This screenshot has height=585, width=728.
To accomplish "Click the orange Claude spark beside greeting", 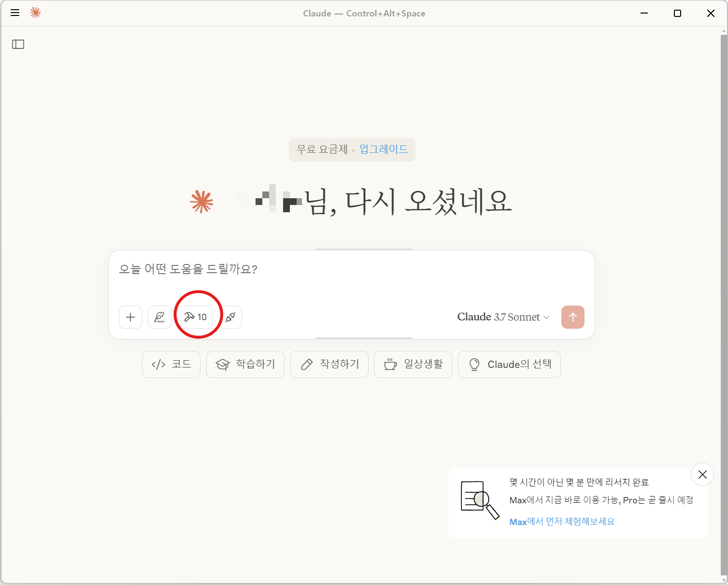I will click(x=201, y=202).
